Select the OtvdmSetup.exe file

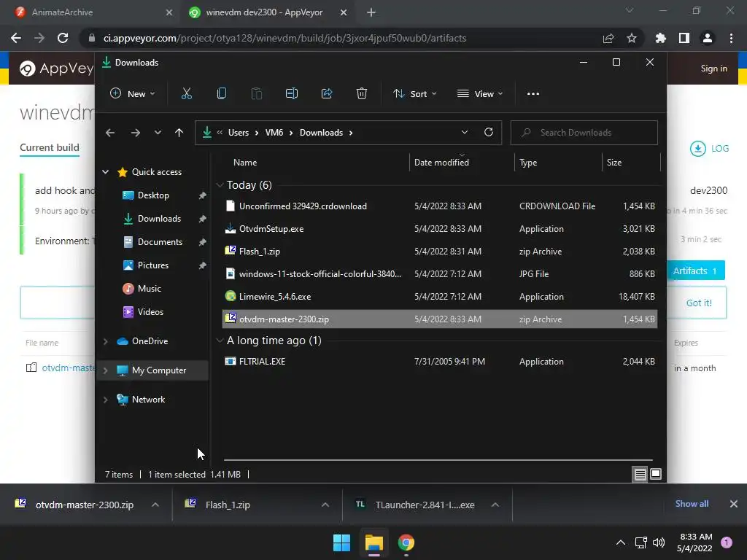(440, 229)
